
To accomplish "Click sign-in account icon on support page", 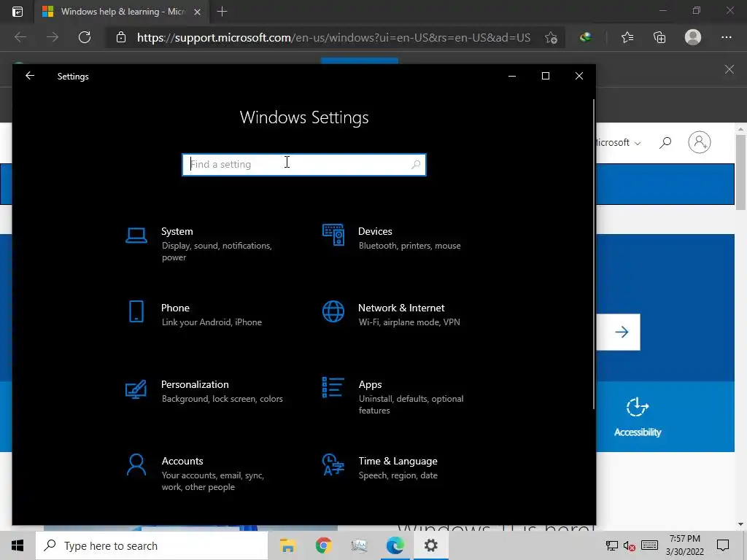I will (x=699, y=142).
